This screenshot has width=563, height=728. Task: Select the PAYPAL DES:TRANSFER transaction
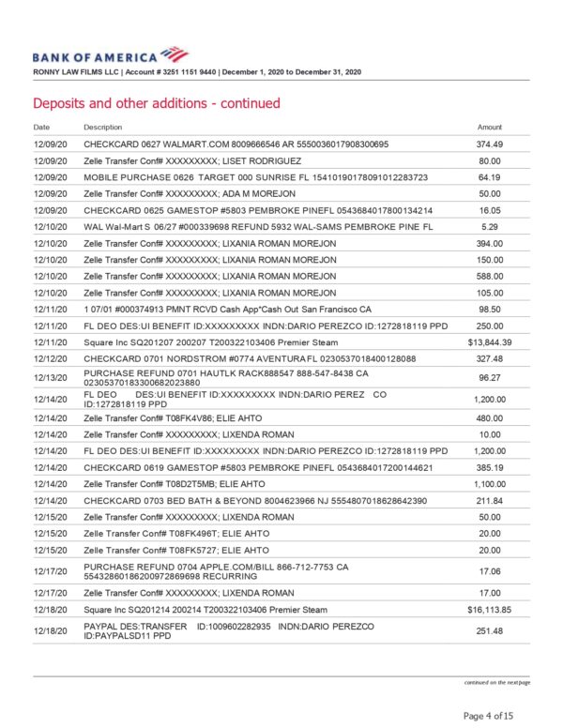pyautogui.click(x=281, y=631)
